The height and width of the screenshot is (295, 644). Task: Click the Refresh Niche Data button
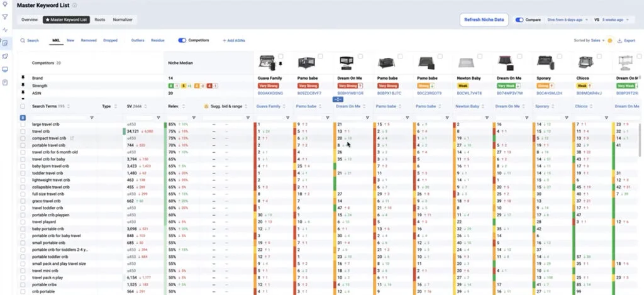tap(484, 19)
